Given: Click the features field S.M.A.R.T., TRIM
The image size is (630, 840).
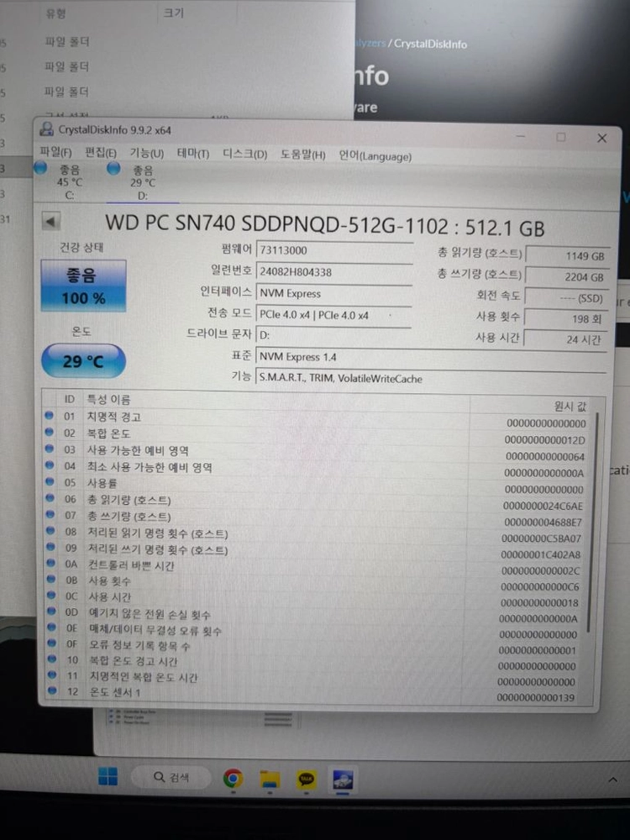Looking at the screenshot, I should (431, 378).
